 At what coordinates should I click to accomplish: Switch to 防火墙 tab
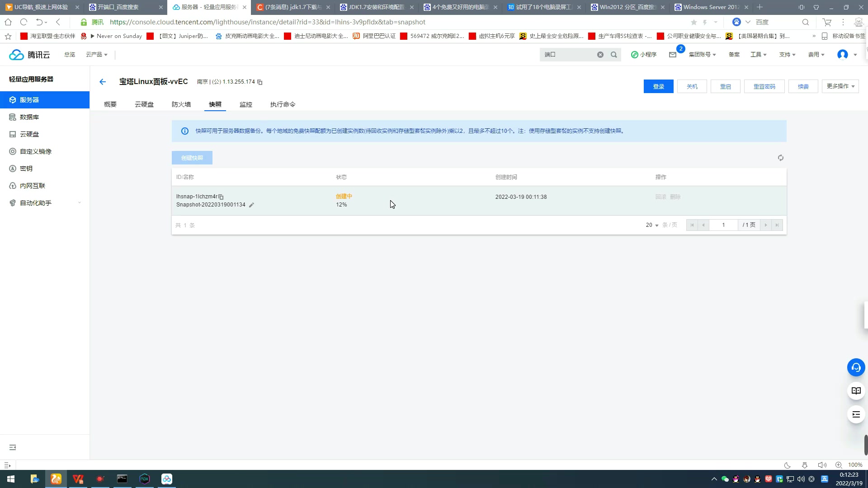point(181,104)
